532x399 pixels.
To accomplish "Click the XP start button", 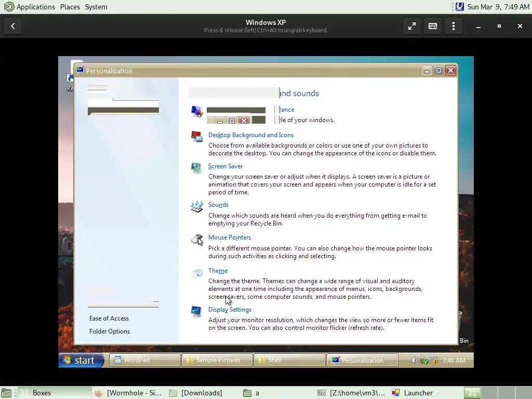I will point(82,360).
